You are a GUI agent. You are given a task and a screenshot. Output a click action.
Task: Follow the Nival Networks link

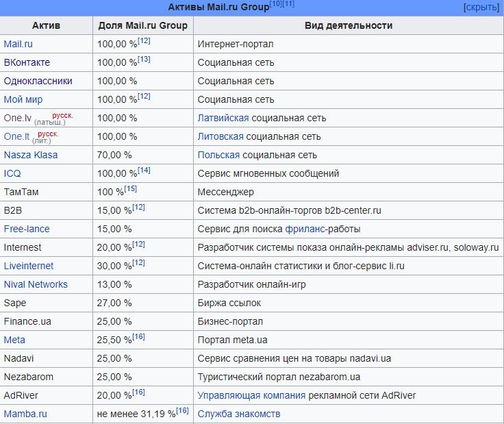[x=36, y=284]
